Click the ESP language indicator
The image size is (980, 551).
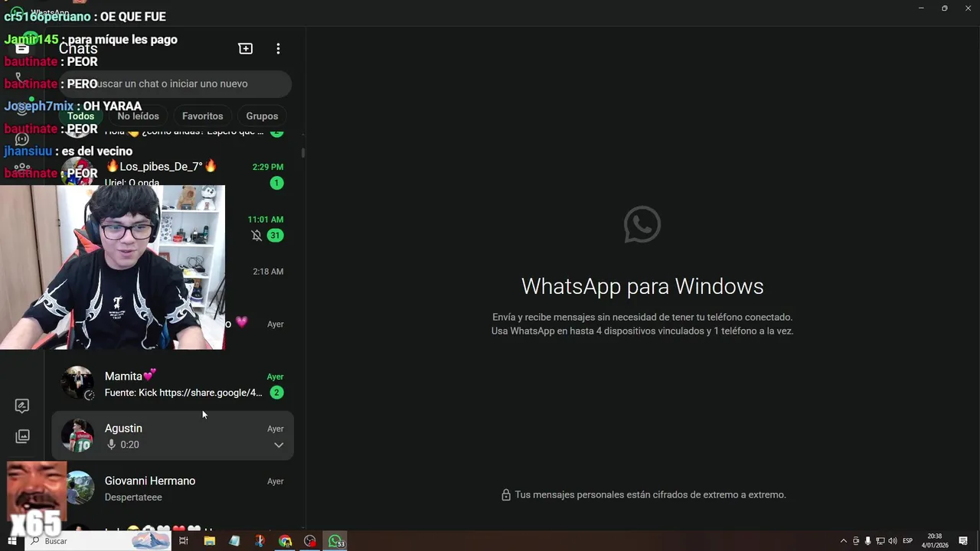coord(908,541)
